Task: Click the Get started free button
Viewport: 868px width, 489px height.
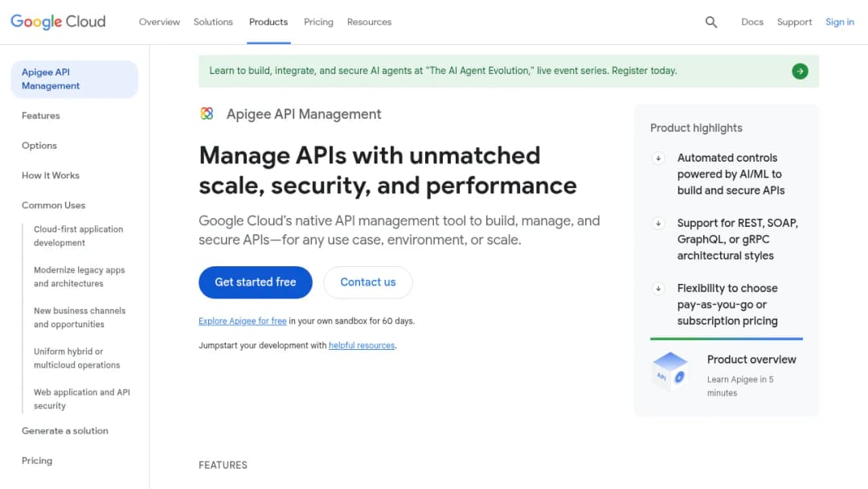Action: click(256, 282)
